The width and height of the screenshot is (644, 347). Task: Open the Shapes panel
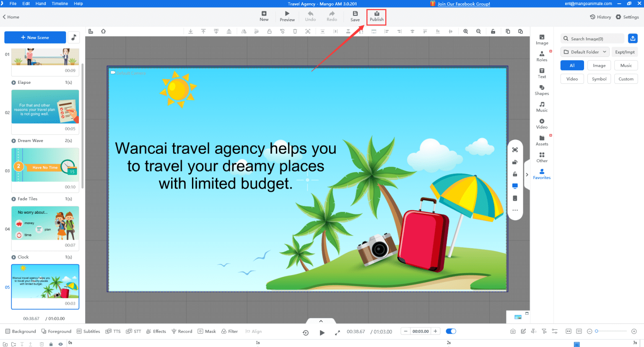point(542,90)
